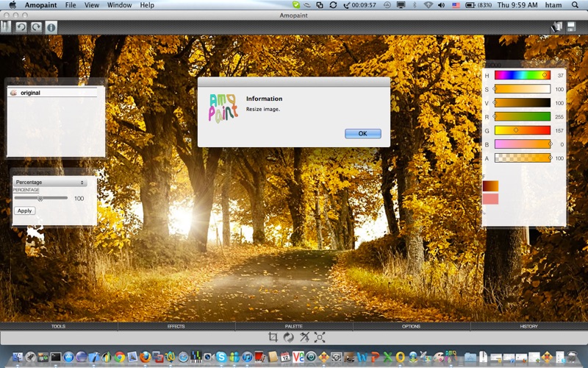Switch to the PALETTE tab
The image size is (588, 368).
pyautogui.click(x=293, y=326)
